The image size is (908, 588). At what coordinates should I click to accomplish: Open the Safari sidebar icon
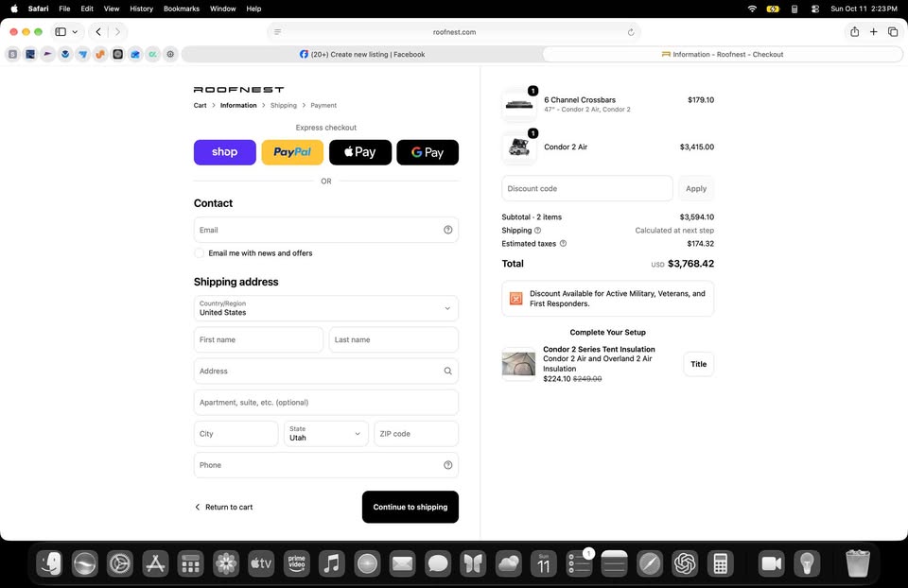coord(61,32)
